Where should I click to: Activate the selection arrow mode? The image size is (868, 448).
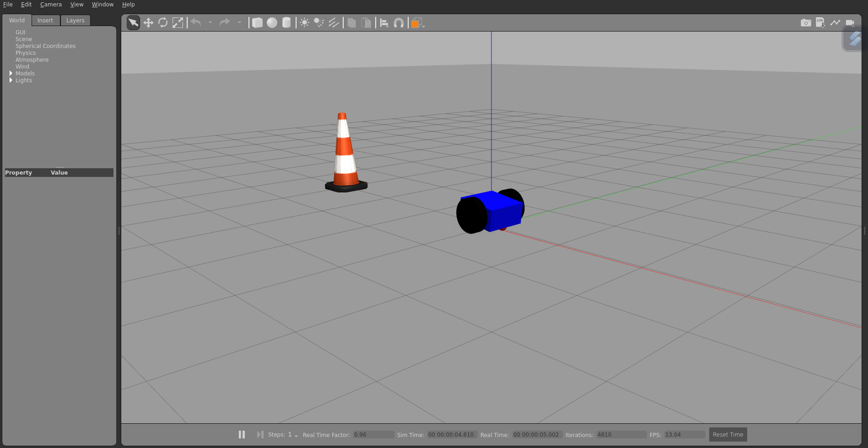(133, 22)
